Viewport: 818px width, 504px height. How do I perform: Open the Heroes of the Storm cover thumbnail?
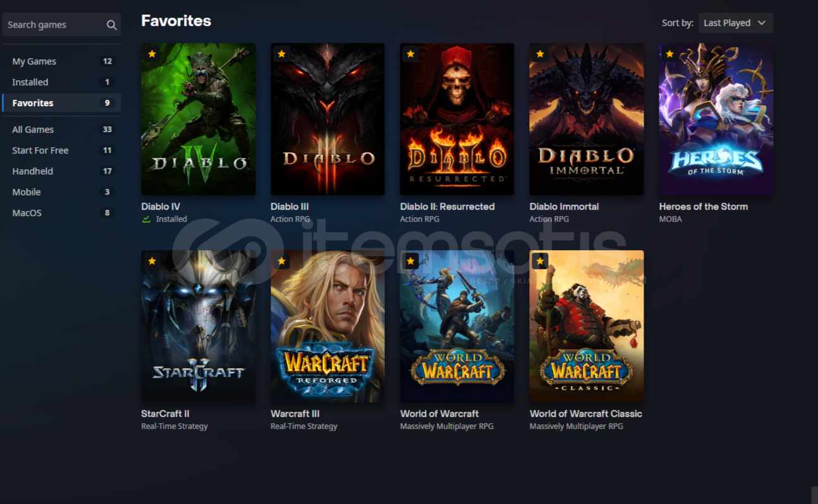[716, 119]
